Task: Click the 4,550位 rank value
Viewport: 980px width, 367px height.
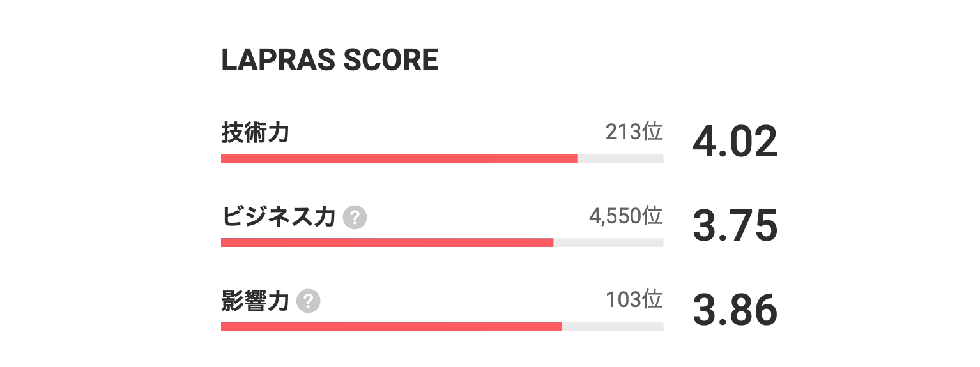Action: tap(625, 216)
